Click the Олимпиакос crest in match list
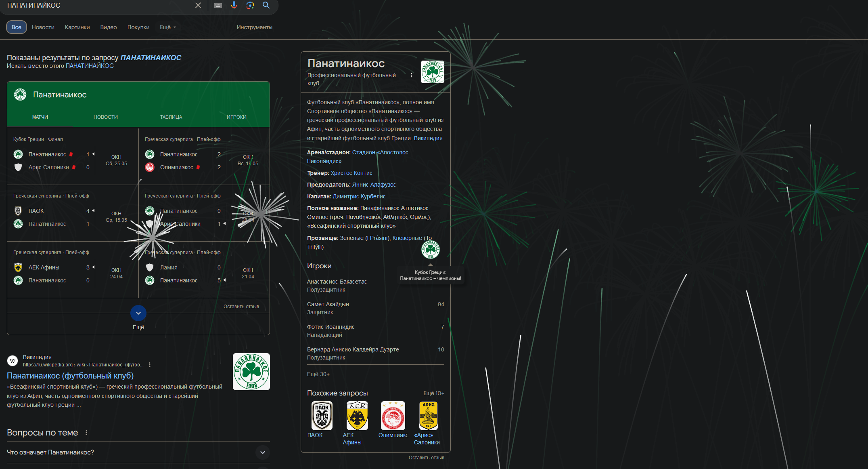 point(150,167)
